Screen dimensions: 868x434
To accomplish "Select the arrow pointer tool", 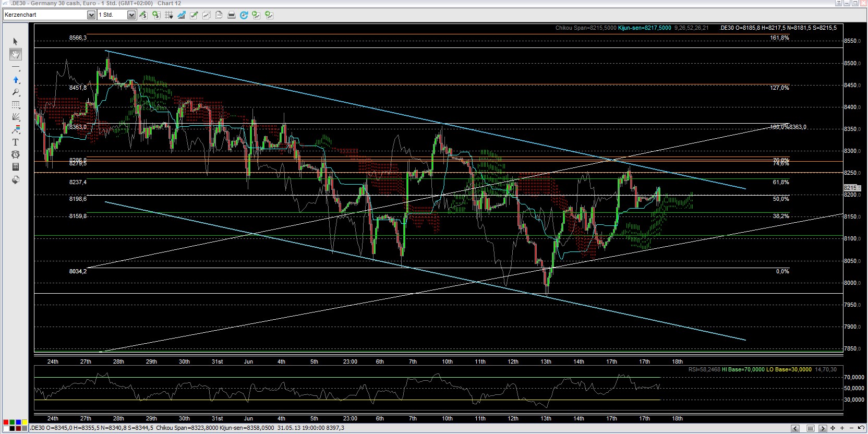I will [16, 41].
